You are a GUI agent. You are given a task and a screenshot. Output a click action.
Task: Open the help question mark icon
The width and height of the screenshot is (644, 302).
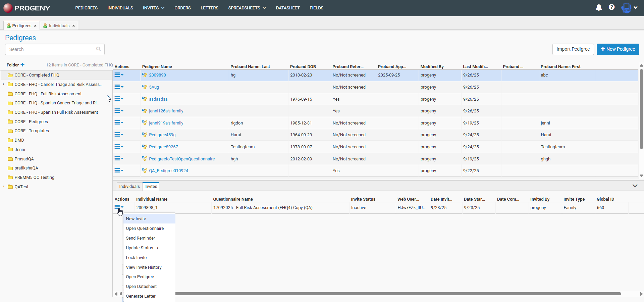pyautogui.click(x=612, y=7)
